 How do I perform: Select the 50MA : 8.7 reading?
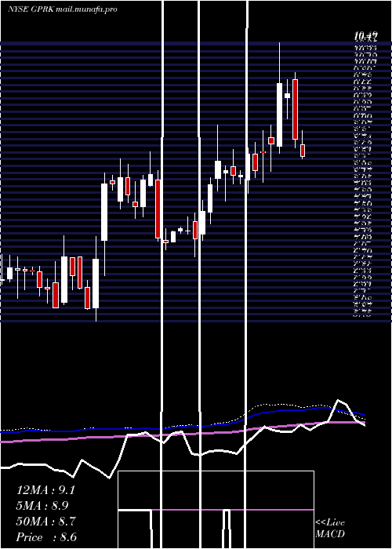(x=45, y=522)
